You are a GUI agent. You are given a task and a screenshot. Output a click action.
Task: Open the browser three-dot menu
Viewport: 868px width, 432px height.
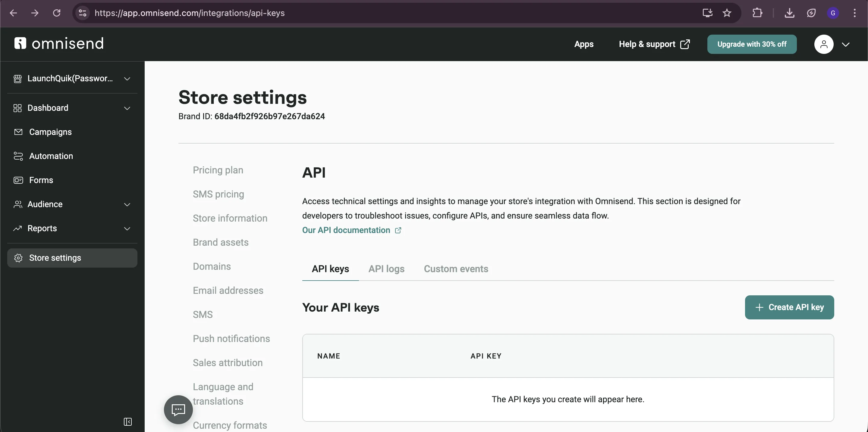(854, 13)
